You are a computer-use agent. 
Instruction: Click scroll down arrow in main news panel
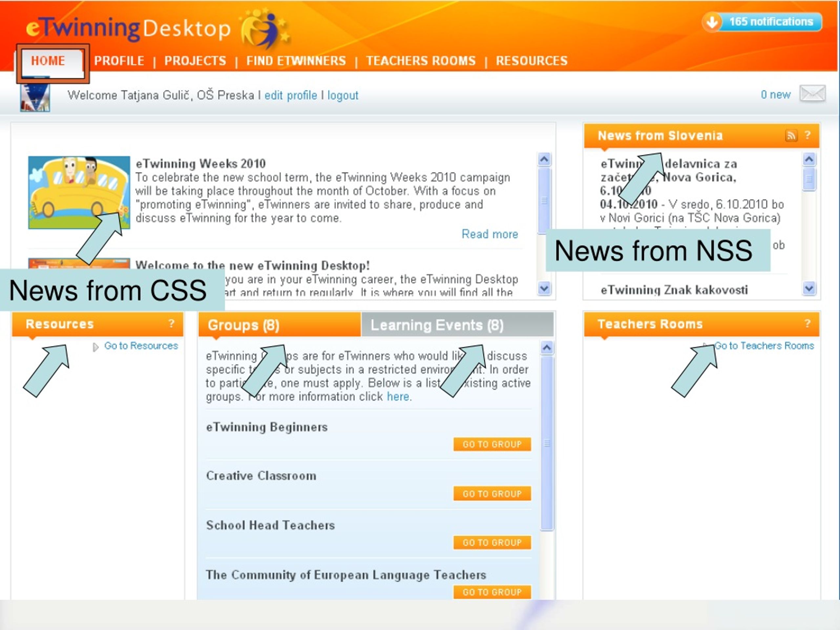point(544,288)
